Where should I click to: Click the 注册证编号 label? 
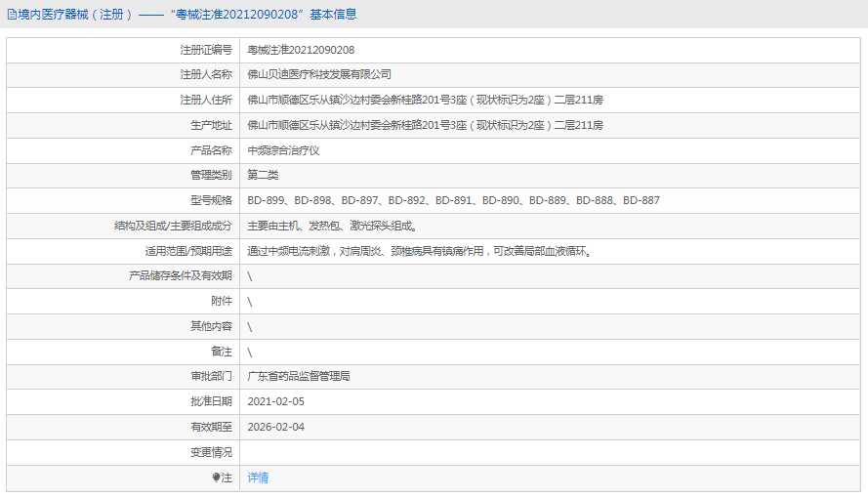click(x=206, y=50)
